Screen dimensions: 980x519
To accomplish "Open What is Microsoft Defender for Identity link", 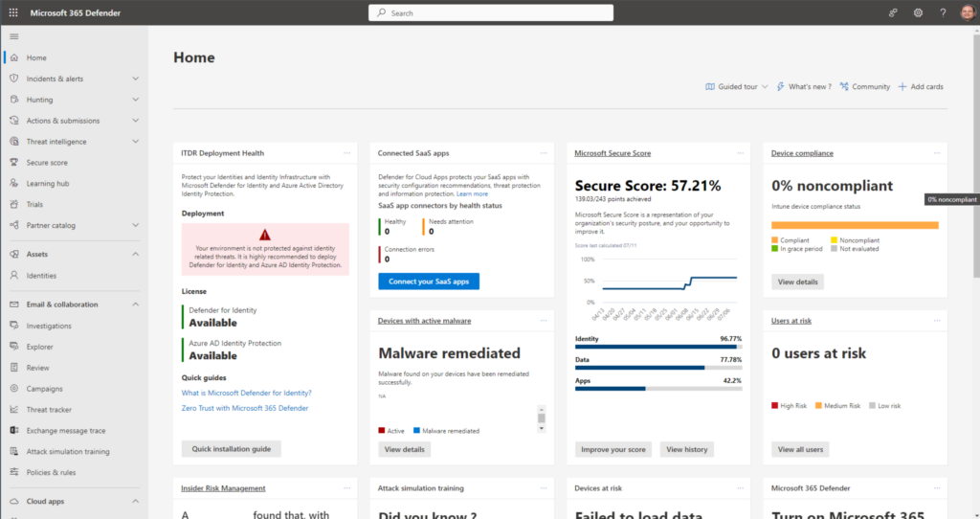I will (x=246, y=393).
